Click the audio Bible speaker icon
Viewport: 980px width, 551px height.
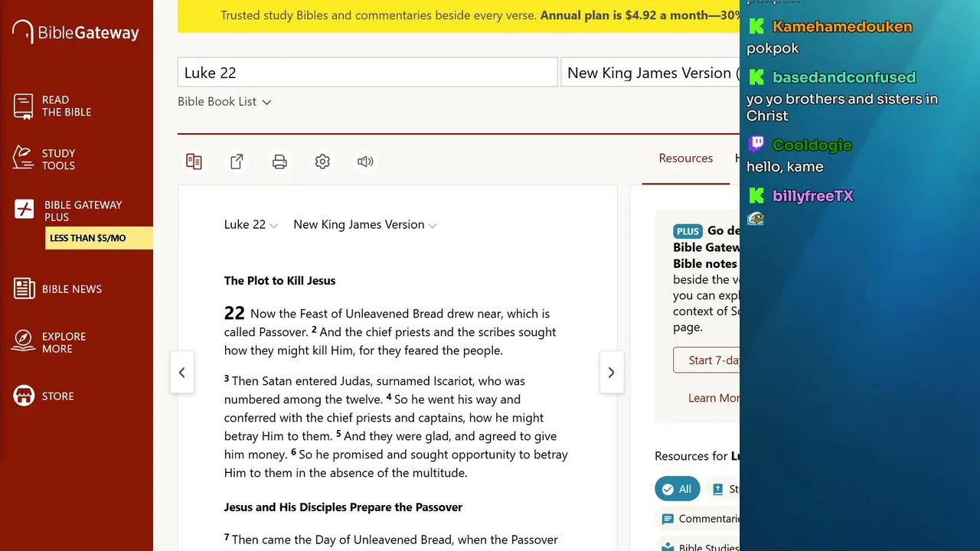click(365, 161)
